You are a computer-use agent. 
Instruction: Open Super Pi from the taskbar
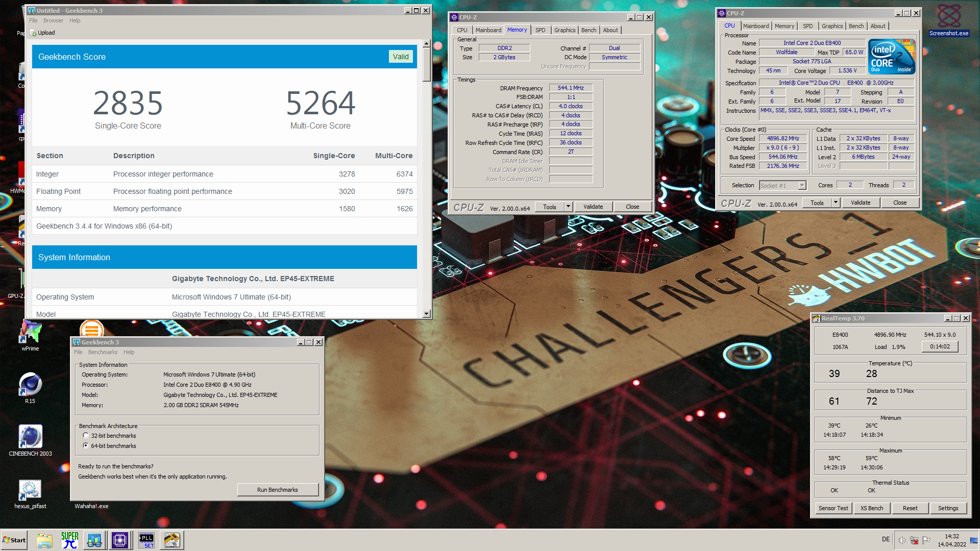[x=69, y=540]
